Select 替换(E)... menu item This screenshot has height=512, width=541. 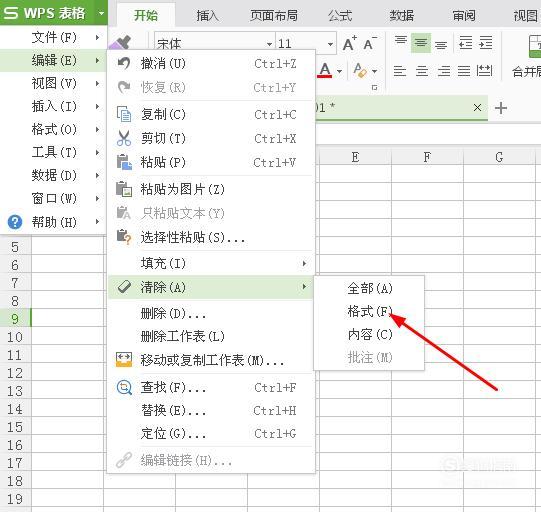pyautogui.click(x=211, y=411)
